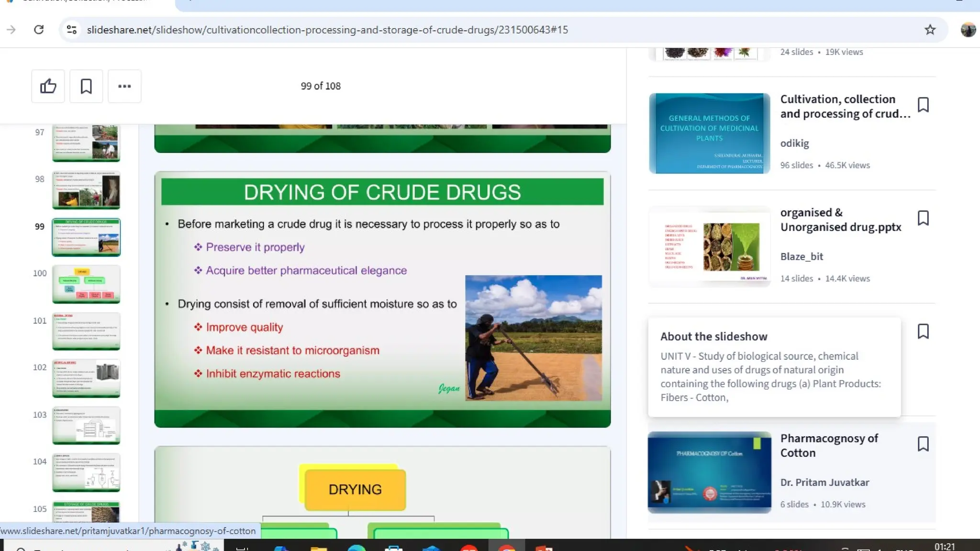980x551 pixels.
Task: Save slideshow using the bookmark button
Action: pyautogui.click(x=86, y=86)
